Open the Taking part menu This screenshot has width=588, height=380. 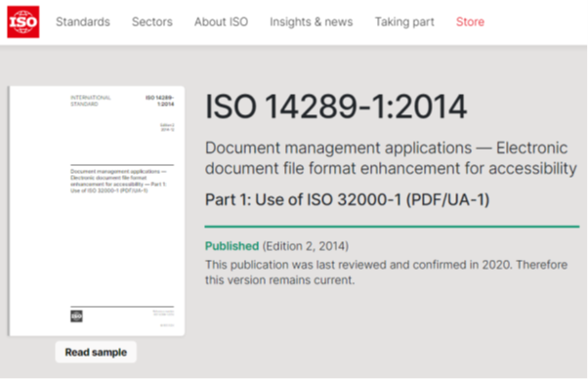tap(404, 21)
